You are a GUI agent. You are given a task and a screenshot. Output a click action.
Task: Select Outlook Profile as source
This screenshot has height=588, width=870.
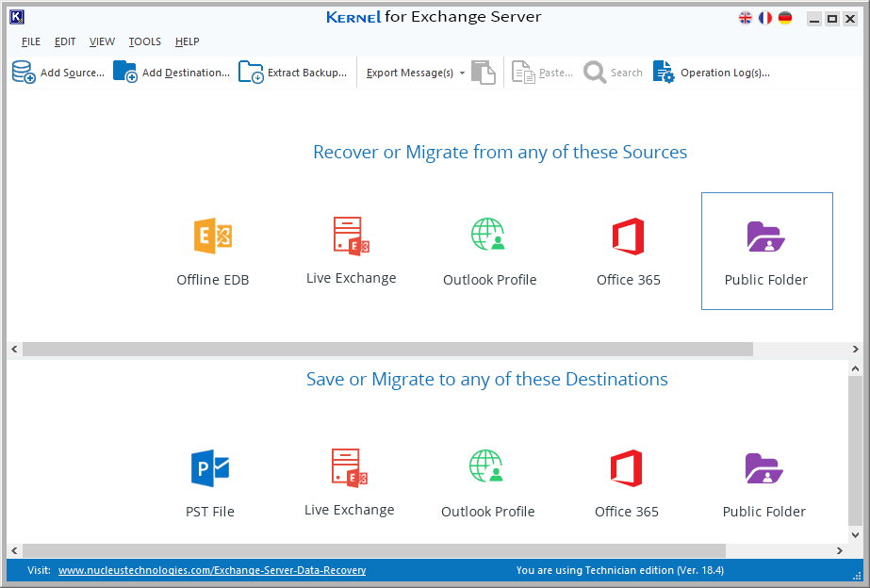tap(488, 235)
